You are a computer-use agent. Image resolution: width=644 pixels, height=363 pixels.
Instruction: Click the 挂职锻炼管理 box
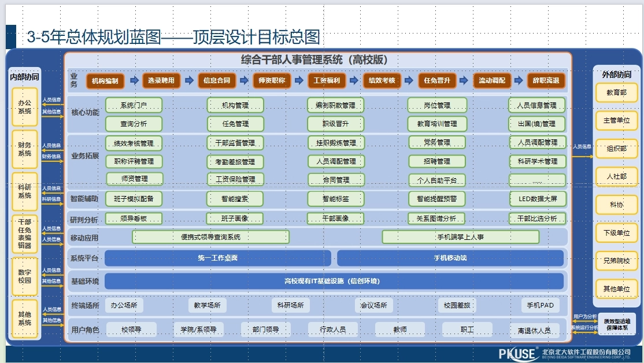click(336, 143)
